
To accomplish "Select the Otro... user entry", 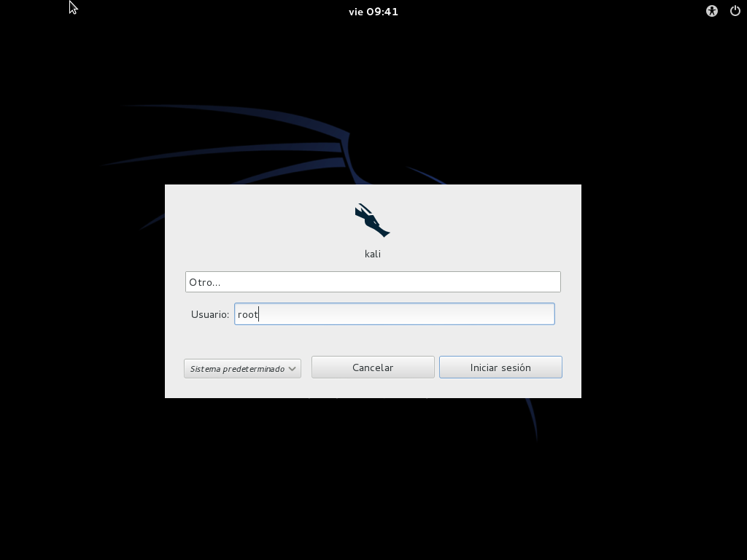I will pos(373,282).
